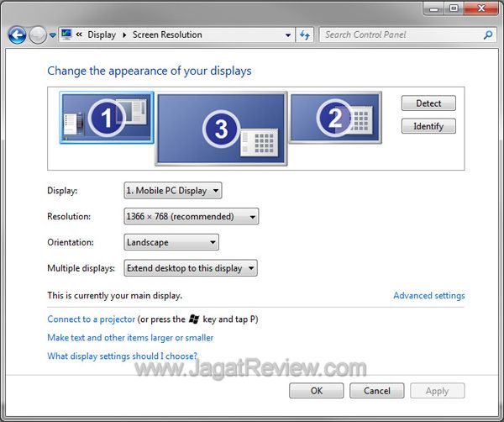Open the Multiple displays dropdown

[190, 269]
